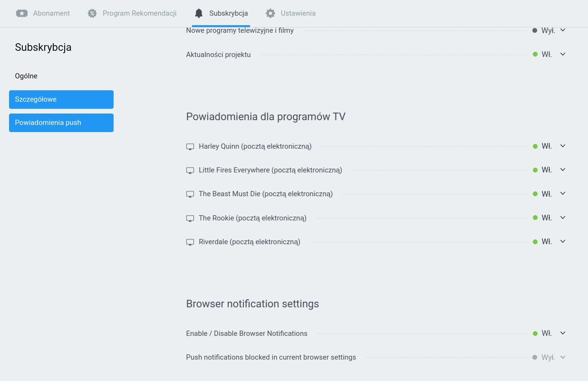This screenshot has width=588, height=381.
Task: Expand the Nowe programy telewizyjne i filmy chevron
Action: point(563,30)
